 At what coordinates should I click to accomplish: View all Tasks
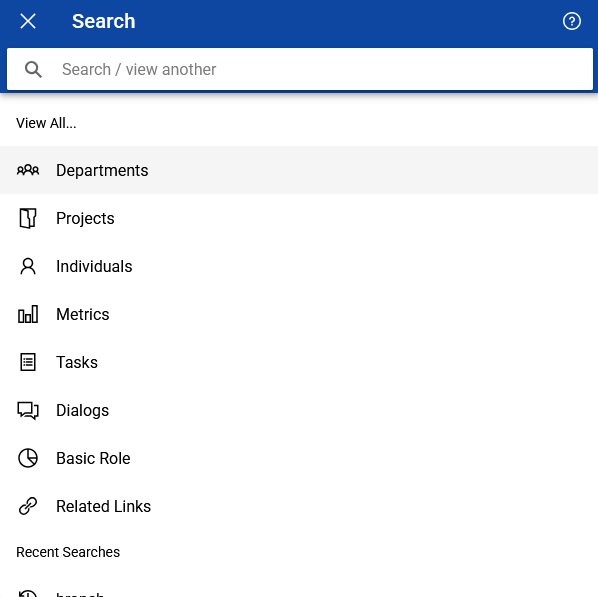299,362
